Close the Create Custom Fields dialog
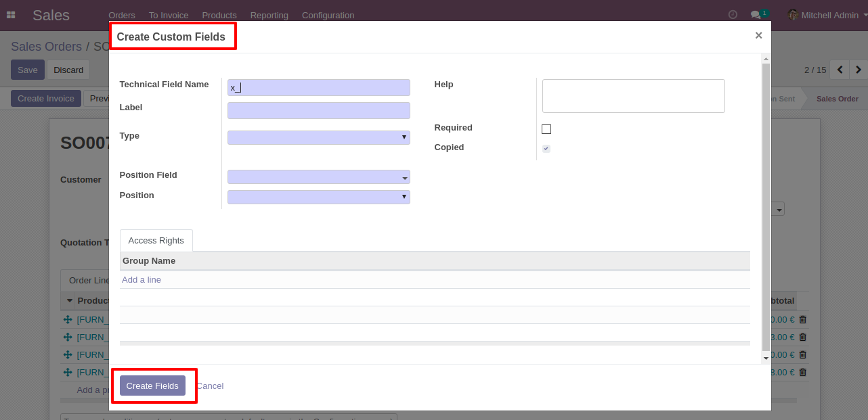The width and height of the screenshot is (868, 420). point(758,35)
